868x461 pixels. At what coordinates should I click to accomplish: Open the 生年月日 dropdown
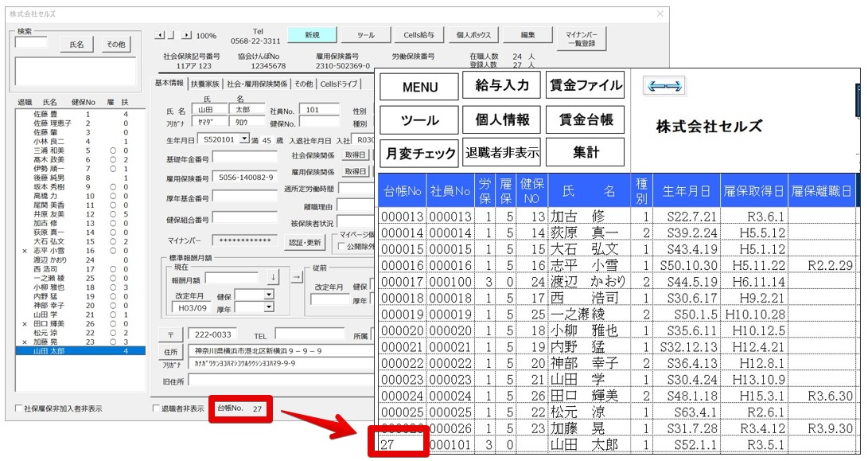pyautogui.click(x=245, y=139)
